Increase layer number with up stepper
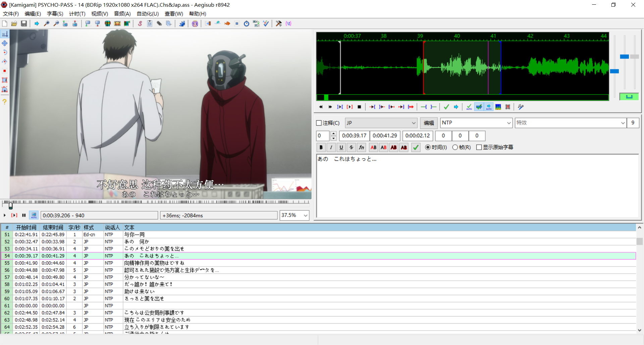Viewport: 644px width, 345px height. pyautogui.click(x=333, y=134)
